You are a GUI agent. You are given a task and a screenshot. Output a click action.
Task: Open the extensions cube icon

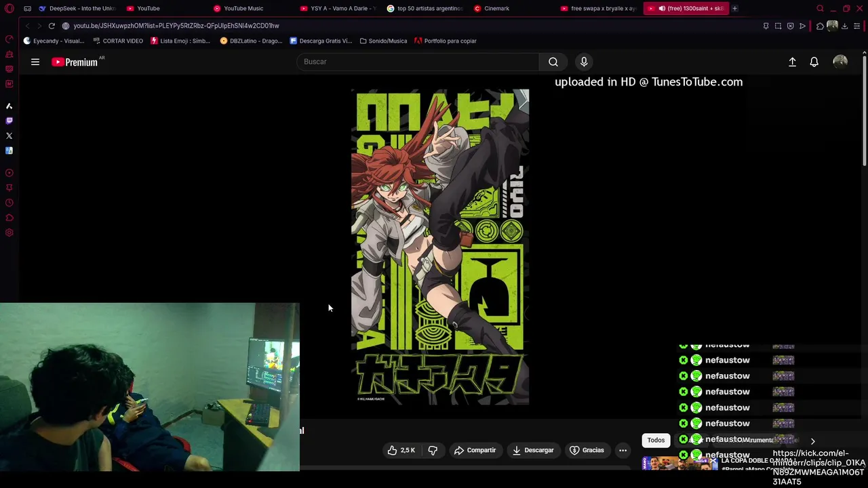pyautogui.click(x=820, y=26)
